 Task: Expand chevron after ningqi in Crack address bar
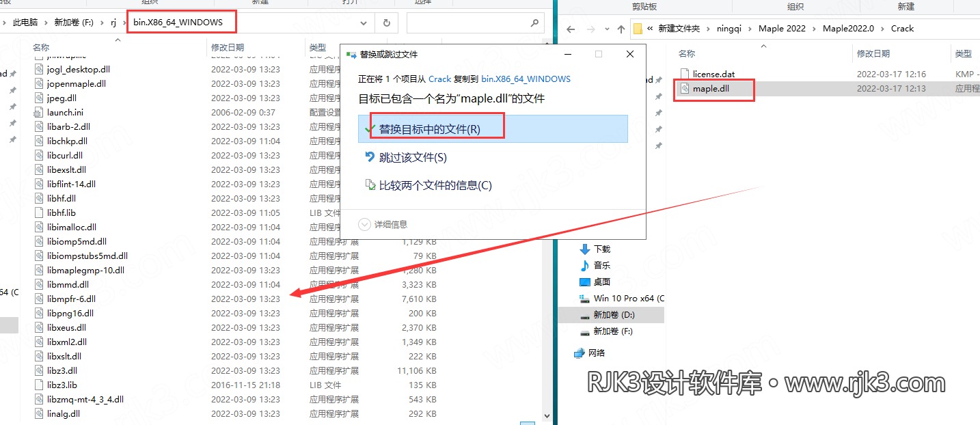(x=750, y=29)
